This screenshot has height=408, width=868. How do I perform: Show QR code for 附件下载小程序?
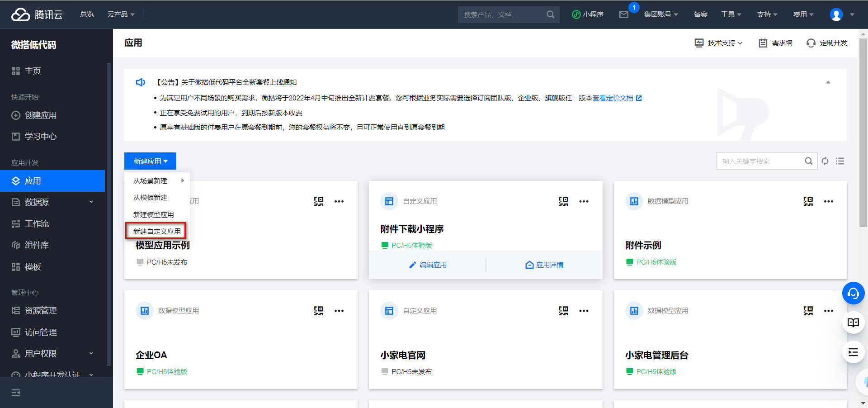click(x=563, y=201)
